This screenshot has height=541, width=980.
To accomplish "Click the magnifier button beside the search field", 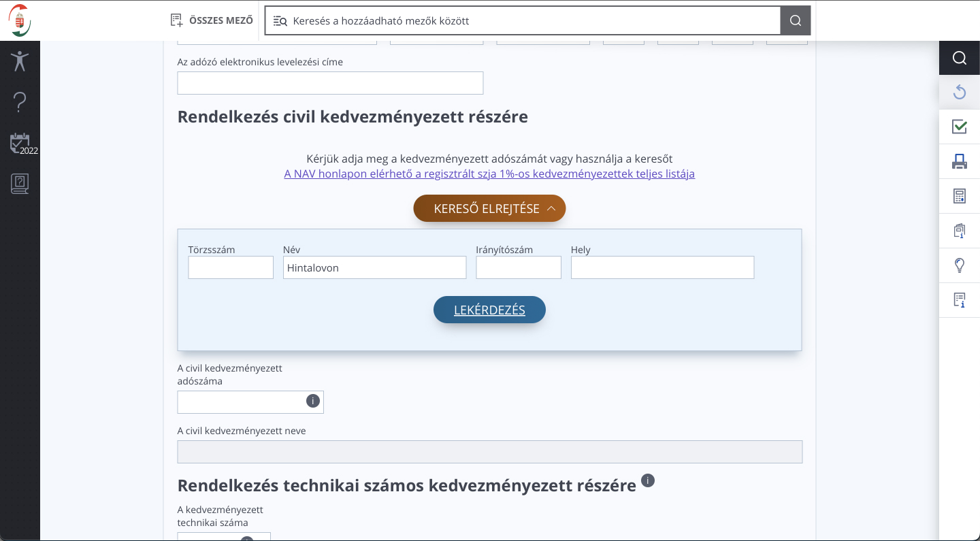I will (x=795, y=20).
